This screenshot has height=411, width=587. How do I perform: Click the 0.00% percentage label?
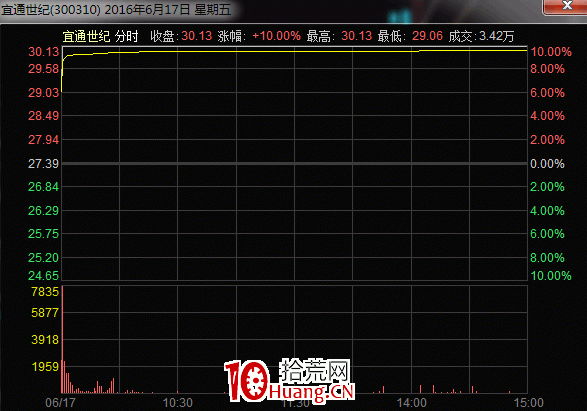(547, 164)
